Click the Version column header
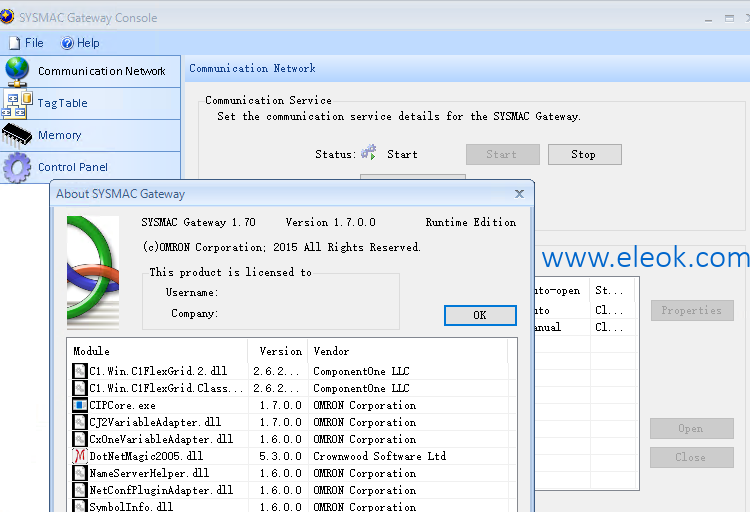750x512 pixels. coord(278,351)
